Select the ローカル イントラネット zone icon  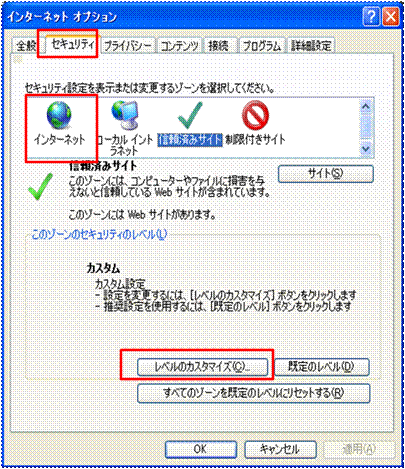click(125, 128)
